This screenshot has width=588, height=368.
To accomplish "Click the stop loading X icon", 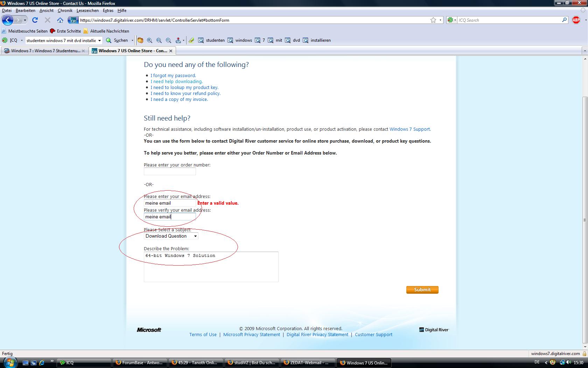I will 48,20.
